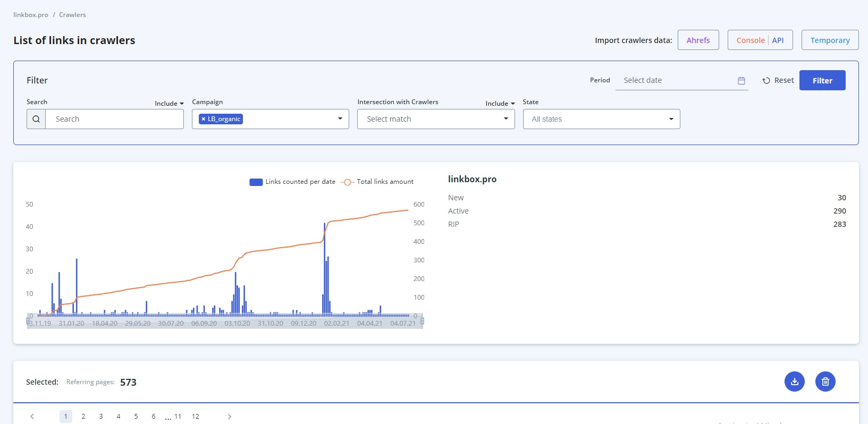Screen dimensions: 868x424
Task: Click the Reset circular arrow icon
Action: 766,81
